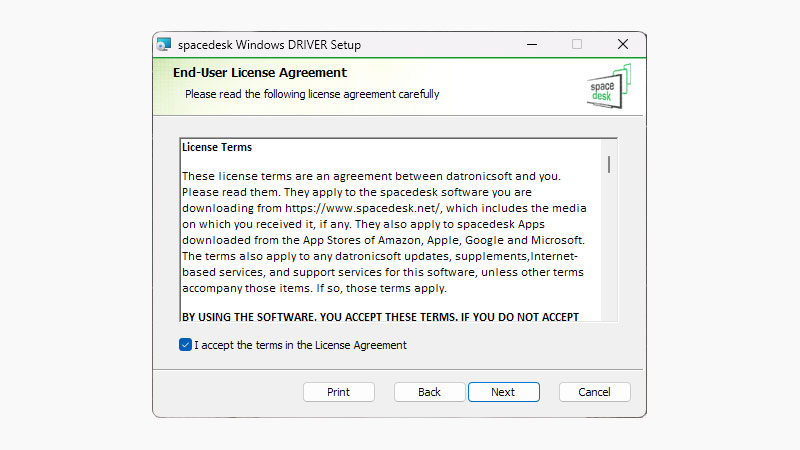Screen dimensions: 800x450
Task: Click the Back button
Action: [429, 392]
